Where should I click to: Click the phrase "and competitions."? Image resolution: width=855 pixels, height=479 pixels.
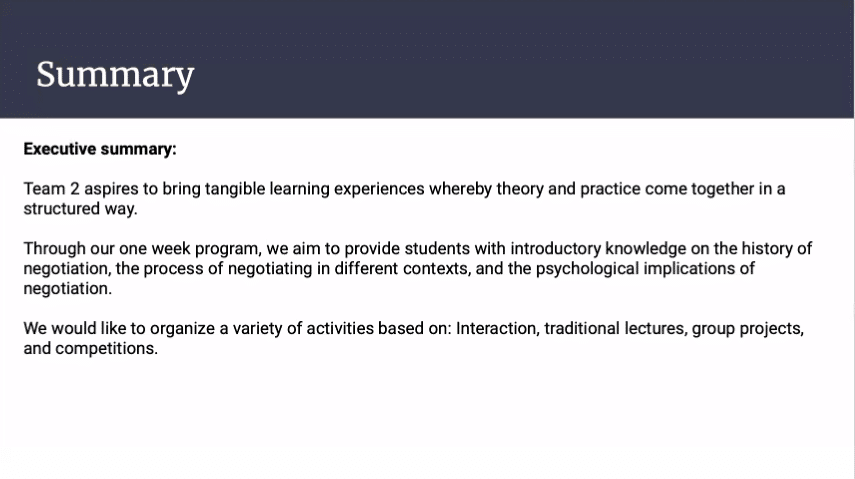91,349
